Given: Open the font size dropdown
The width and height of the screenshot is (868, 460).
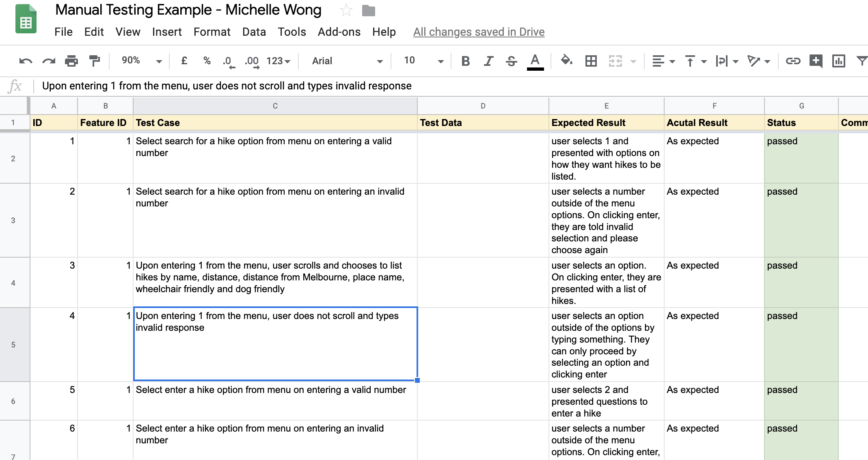Looking at the screenshot, I should tap(422, 61).
